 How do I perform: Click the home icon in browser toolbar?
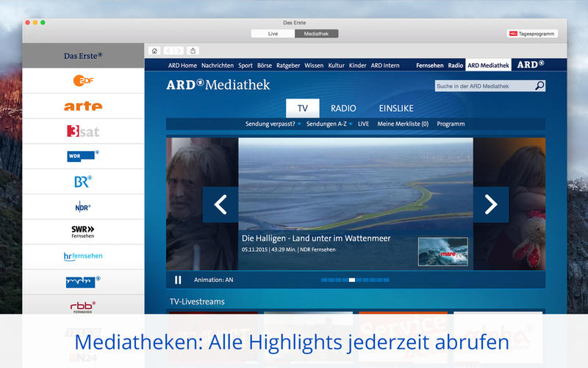154,51
